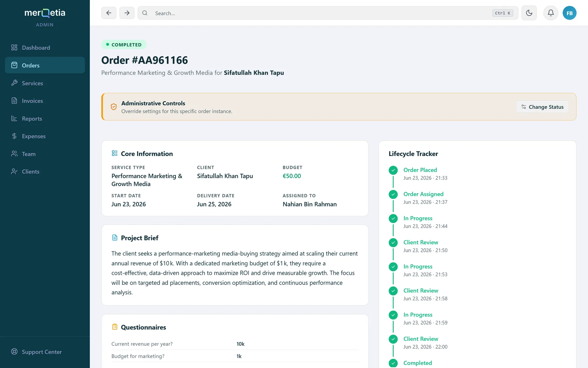Click the Order Placed checkmark marker
This screenshot has height=368, width=588.
393,170
